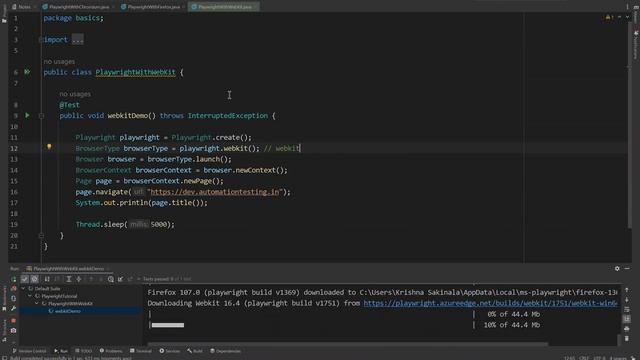Open the Notifications sidebar panel
The image size is (640, 360).
tap(636, 44)
